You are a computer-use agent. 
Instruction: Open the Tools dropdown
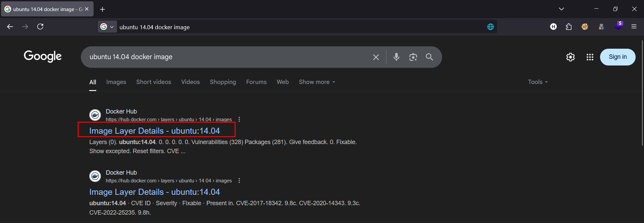coord(537,82)
